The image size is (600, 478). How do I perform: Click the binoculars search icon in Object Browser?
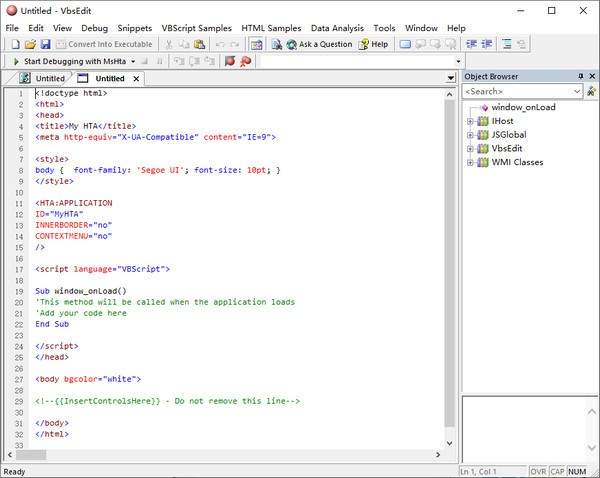click(590, 91)
